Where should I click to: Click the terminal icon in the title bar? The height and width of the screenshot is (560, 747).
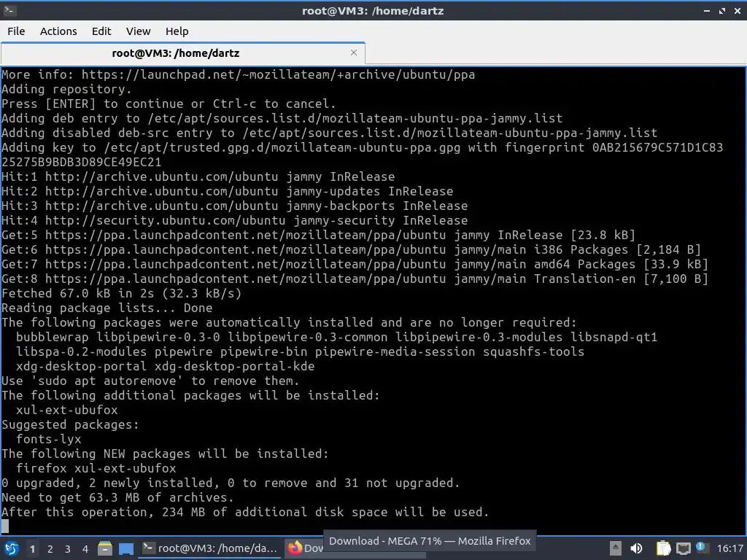9,10
